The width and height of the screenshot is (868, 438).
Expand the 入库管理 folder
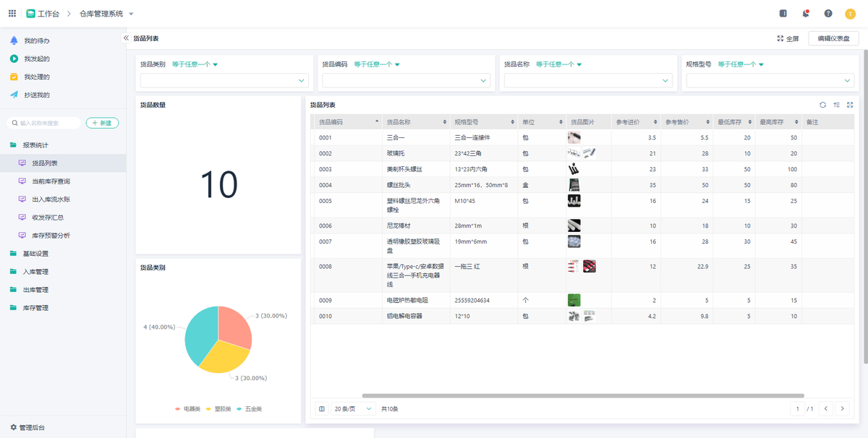point(35,272)
